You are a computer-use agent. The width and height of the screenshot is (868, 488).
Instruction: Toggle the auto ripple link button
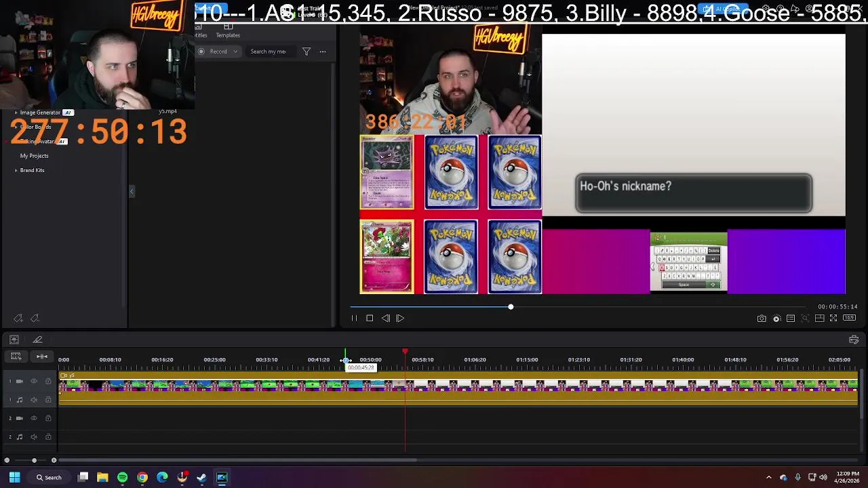click(x=42, y=357)
